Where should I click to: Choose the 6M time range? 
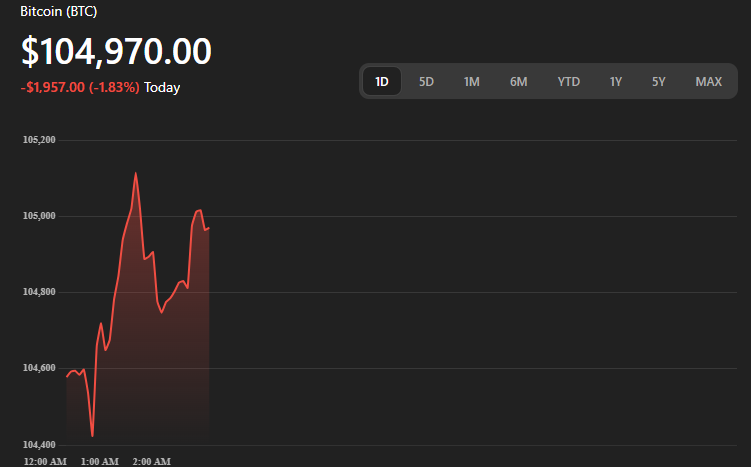pyautogui.click(x=518, y=81)
